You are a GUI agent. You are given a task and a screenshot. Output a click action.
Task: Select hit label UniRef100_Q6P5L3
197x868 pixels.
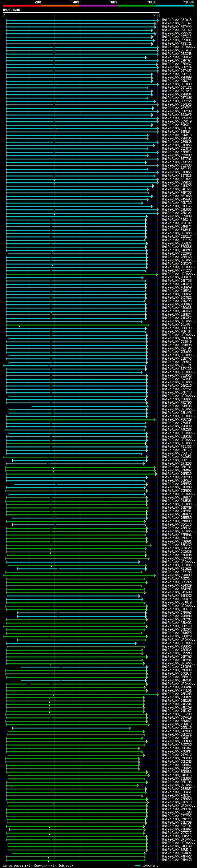click(x=177, y=481)
